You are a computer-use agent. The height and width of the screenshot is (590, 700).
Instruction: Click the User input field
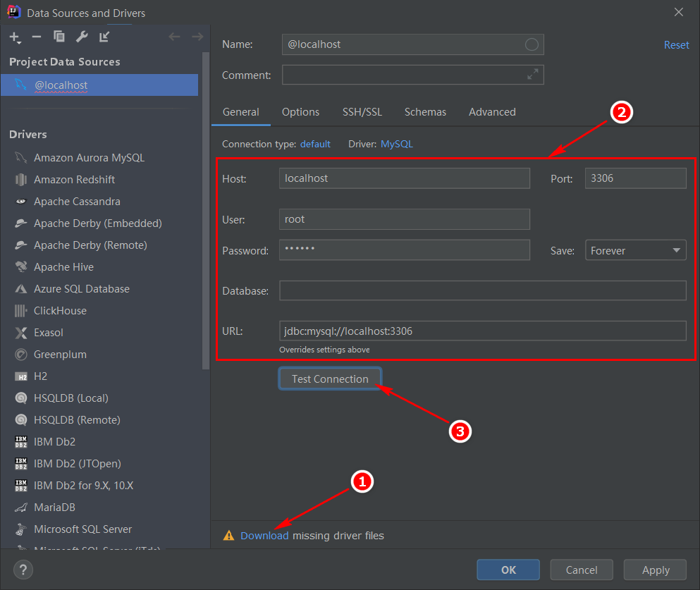tap(405, 219)
